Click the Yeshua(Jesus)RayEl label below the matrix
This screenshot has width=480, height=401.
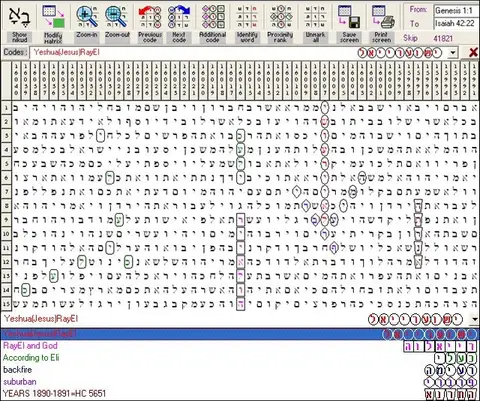pyautogui.click(x=41, y=319)
